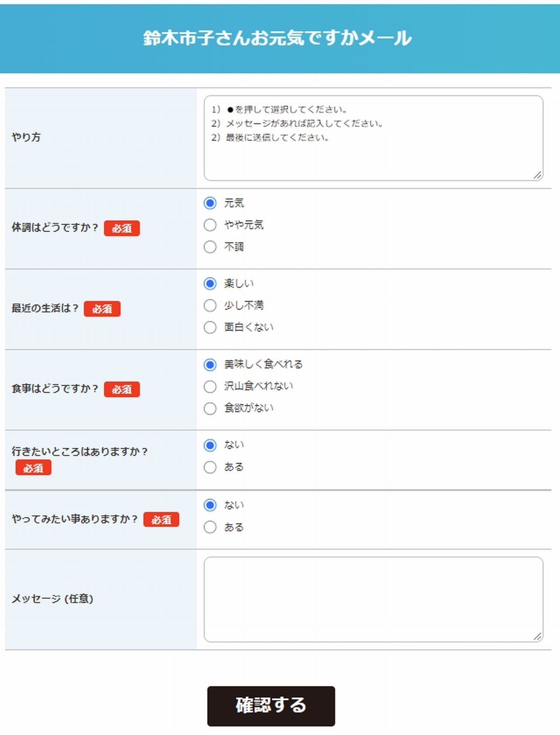The width and height of the screenshot is (560, 735).
Task: Click the 確認する button
Action: tap(271, 706)
